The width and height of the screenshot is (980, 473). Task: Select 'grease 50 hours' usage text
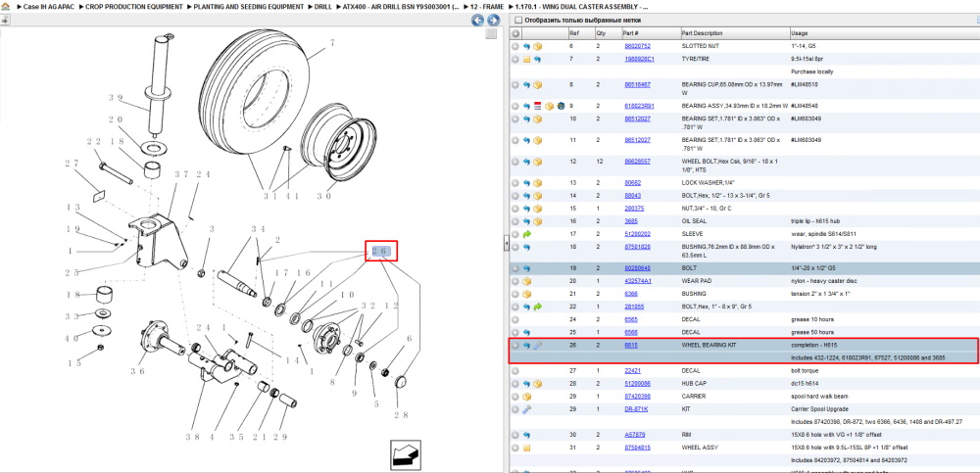[x=811, y=332]
